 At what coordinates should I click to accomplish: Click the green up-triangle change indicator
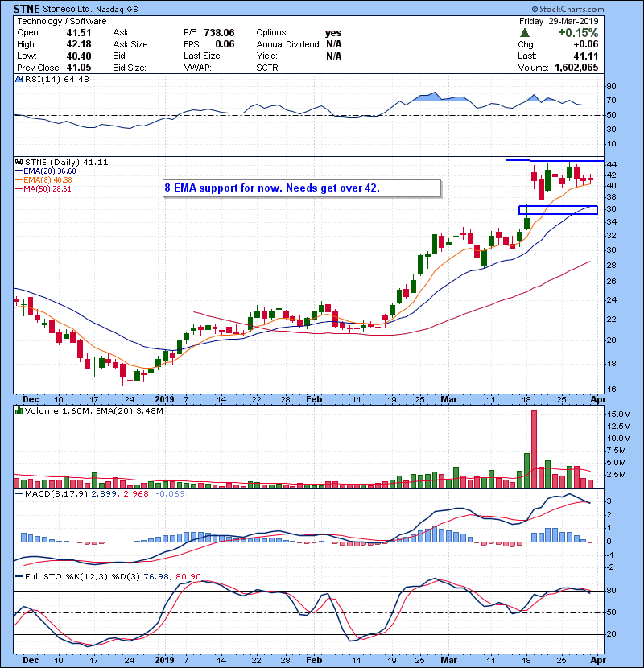click(x=525, y=33)
